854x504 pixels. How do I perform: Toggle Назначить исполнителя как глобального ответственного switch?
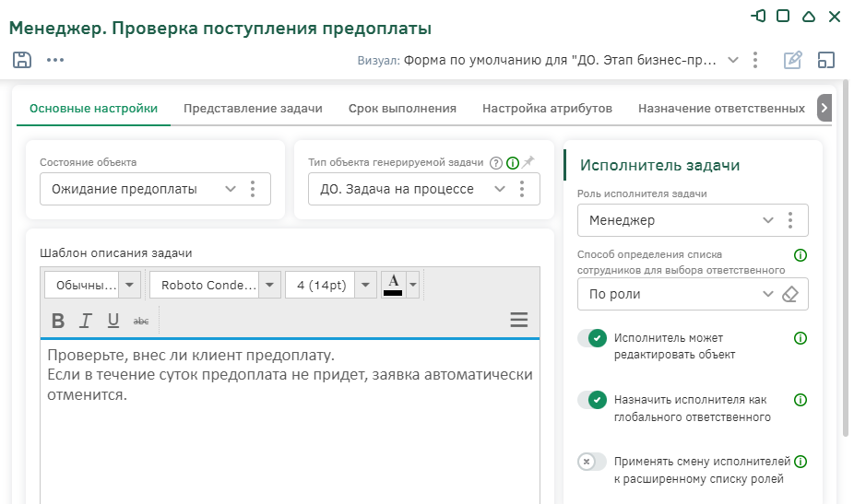coord(592,400)
